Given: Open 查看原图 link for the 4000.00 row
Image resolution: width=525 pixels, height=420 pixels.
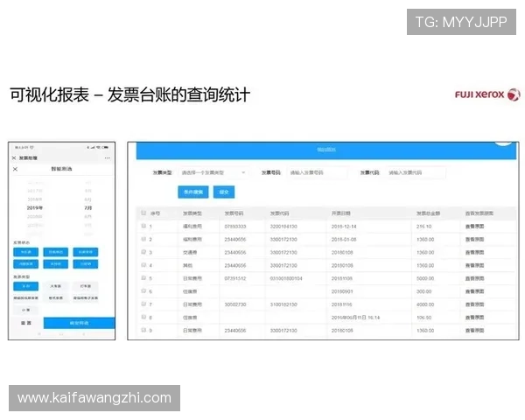Looking at the screenshot, I should [x=475, y=304].
